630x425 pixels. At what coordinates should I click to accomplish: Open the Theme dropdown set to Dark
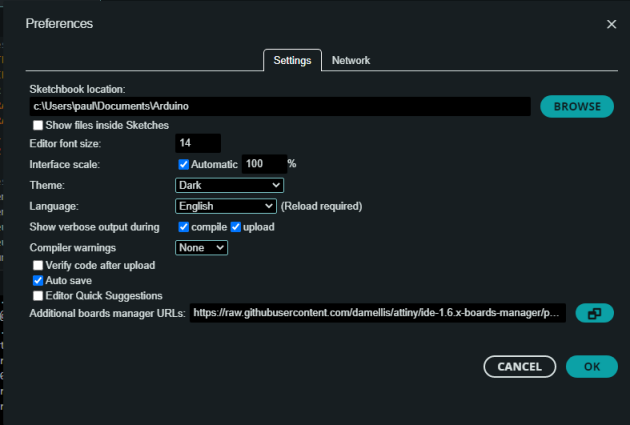point(229,185)
